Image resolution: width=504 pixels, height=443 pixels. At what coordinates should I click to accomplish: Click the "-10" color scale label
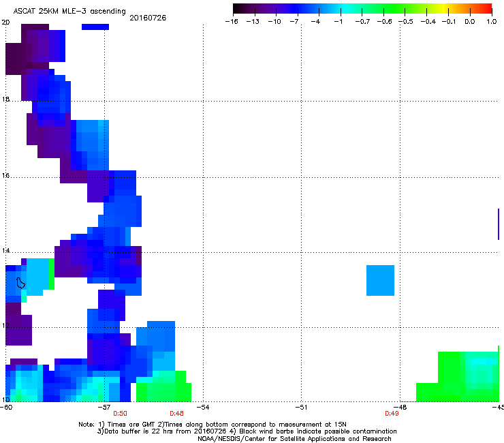tap(274, 22)
